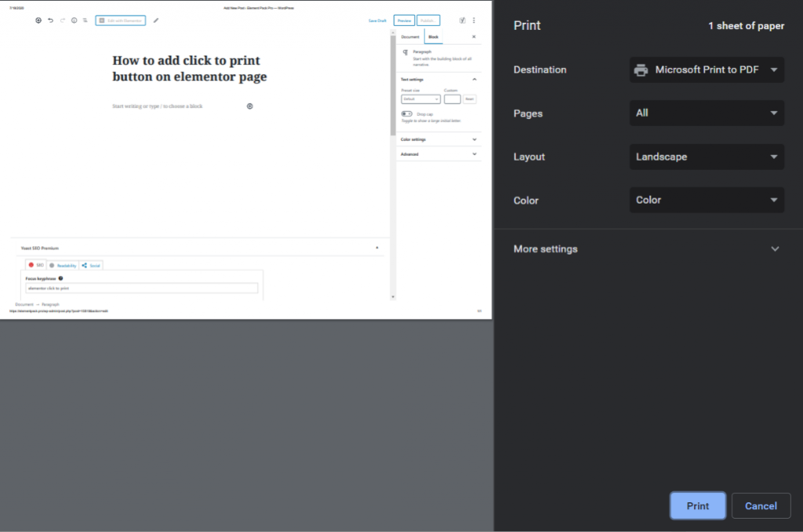Toggle the Drop cap switch
This screenshot has width=803, height=532.
(406, 114)
